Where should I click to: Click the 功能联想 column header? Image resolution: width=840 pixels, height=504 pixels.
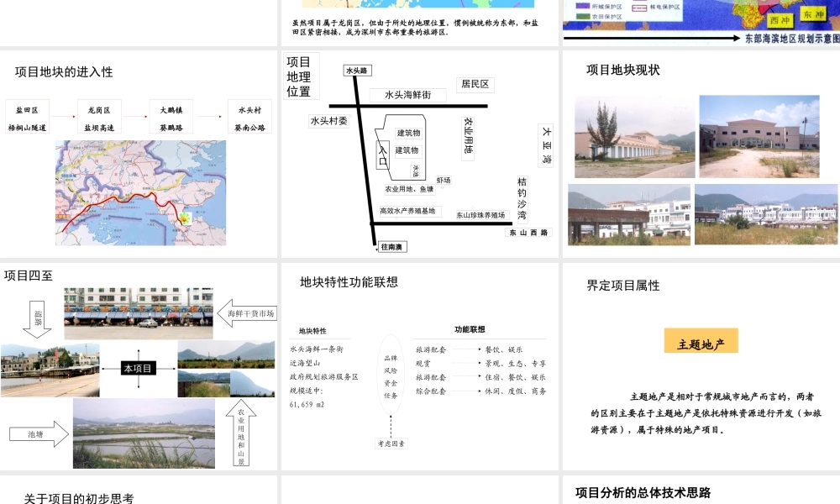(470, 329)
